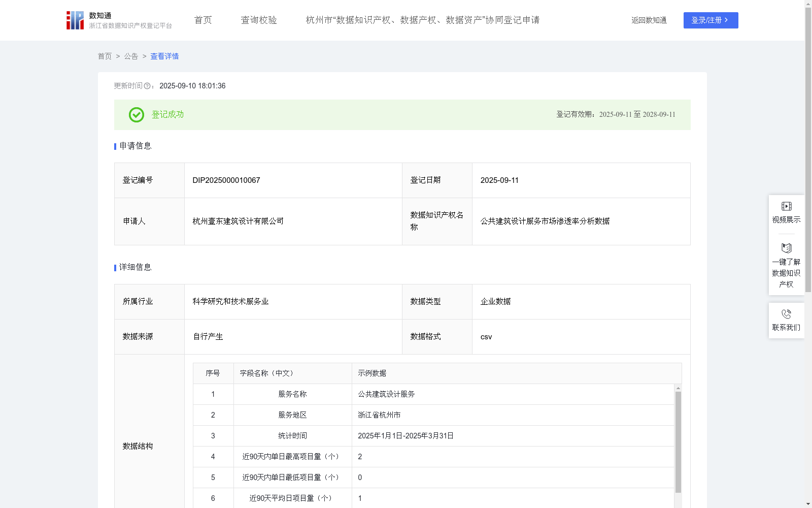This screenshot has height=508, width=812.
Task: Go to 首页 in top navigation
Action: point(203,20)
